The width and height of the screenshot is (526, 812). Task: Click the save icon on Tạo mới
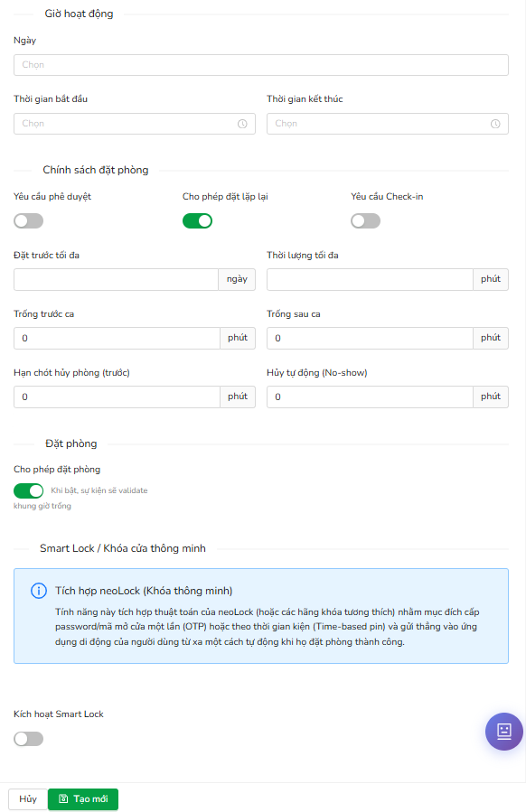(x=63, y=798)
